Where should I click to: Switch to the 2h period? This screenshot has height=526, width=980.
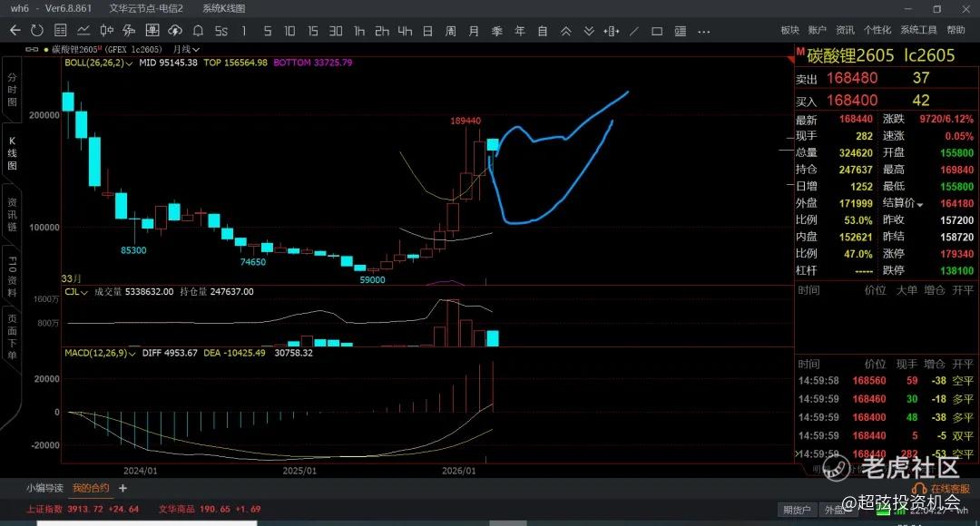(x=382, y=31)
